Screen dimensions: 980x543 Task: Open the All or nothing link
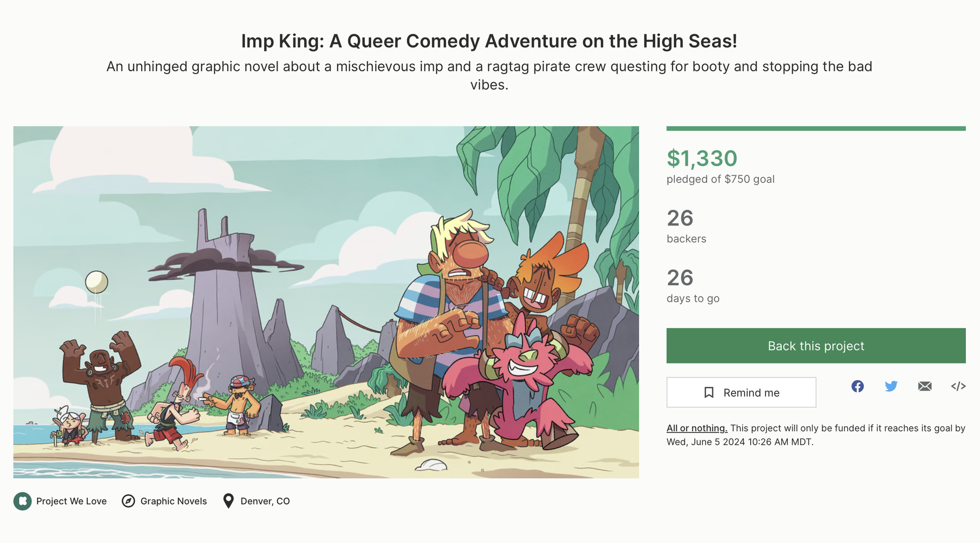pos(696,428)
